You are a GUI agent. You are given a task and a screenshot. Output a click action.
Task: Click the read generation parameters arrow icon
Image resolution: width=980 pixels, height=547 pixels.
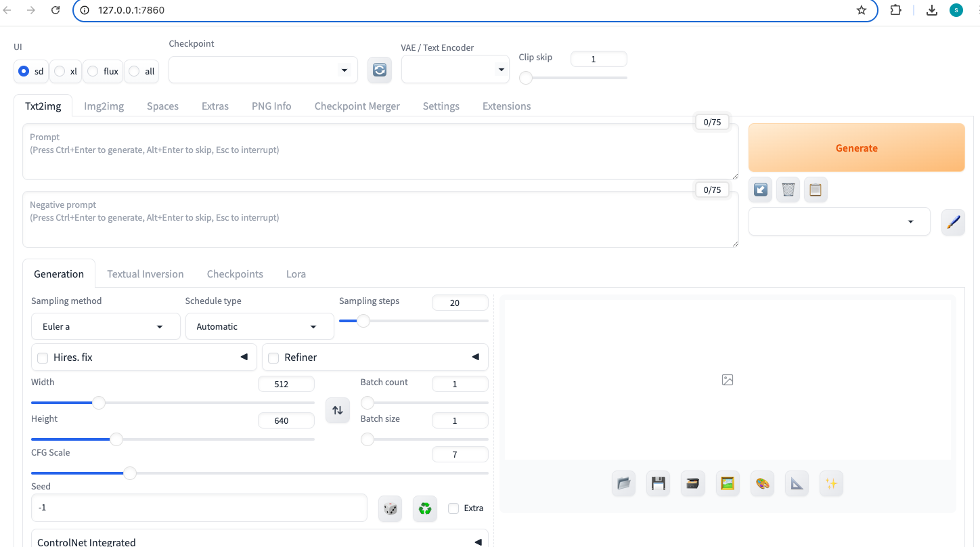pyautogui.click(x=761, y=190)
